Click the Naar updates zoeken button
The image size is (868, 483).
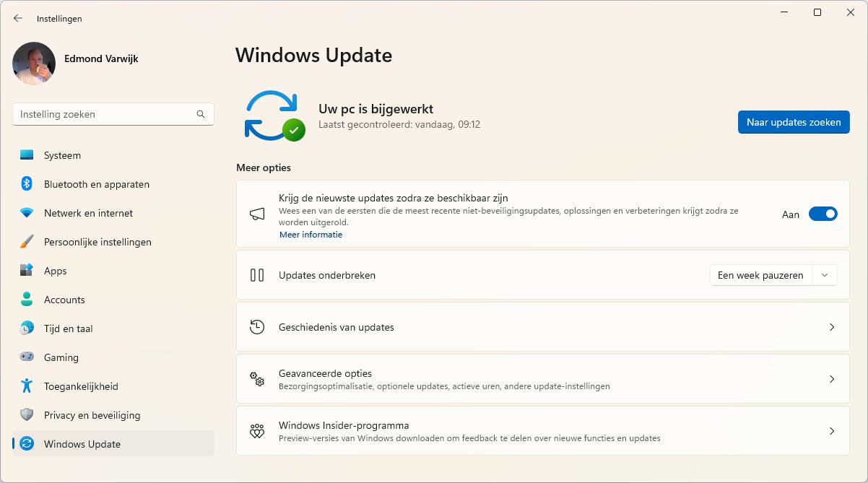pos(794,122)
